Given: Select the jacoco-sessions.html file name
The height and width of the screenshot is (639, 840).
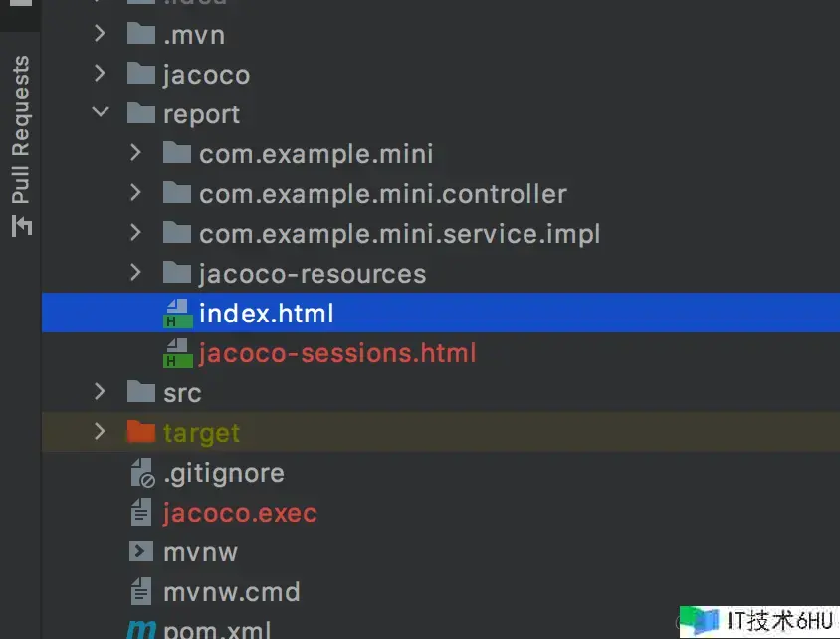Looking at the screenshot, I should coord(337,353).
